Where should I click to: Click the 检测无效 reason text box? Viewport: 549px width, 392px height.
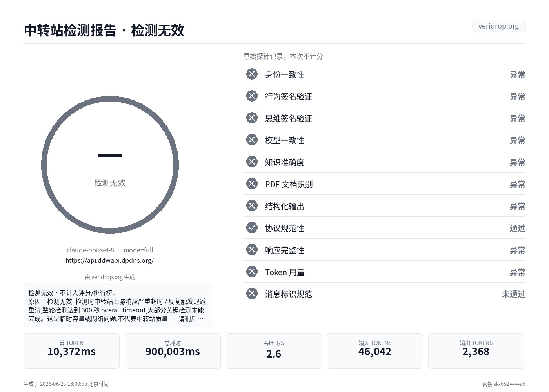coord(118,305)
